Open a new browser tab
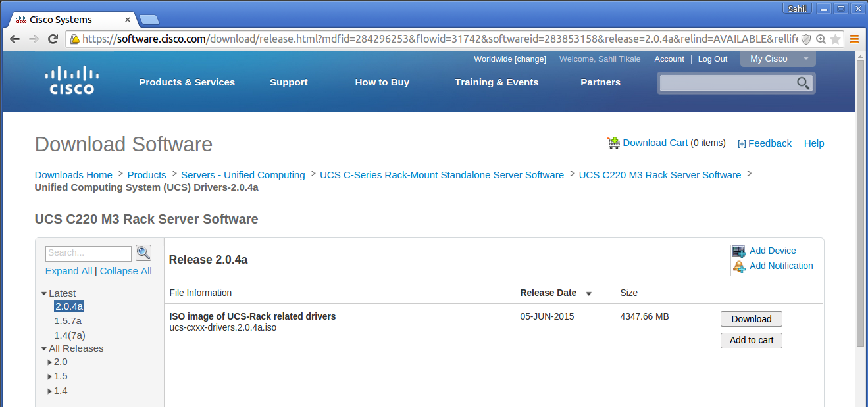This screenshot has width=868, height=407. click(x=149, y=20)
